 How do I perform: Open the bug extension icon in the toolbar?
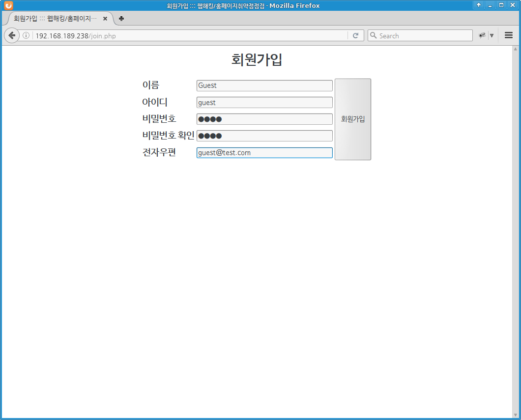(482, 35)
